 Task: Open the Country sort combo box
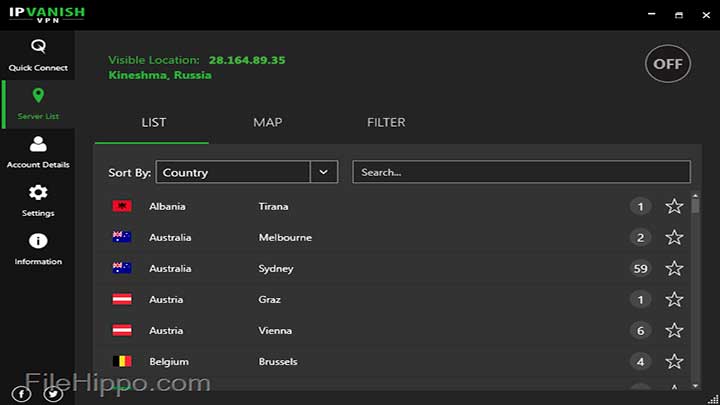pyautogui.click(x=233, y=172)
